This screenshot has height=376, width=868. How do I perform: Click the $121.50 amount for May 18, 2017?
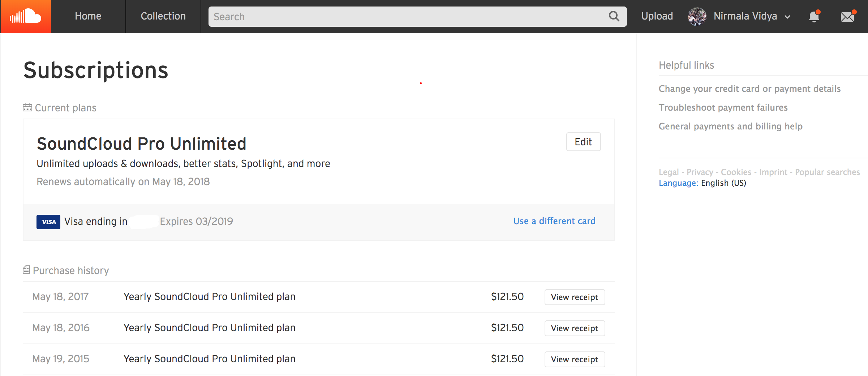pyautogui.click(x=507, y=296)
